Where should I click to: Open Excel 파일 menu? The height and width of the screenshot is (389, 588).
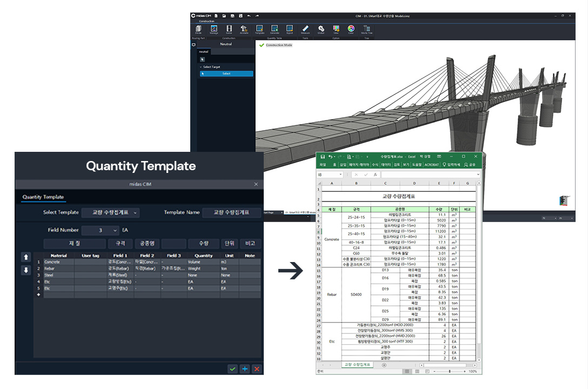(x=323, y=165)
